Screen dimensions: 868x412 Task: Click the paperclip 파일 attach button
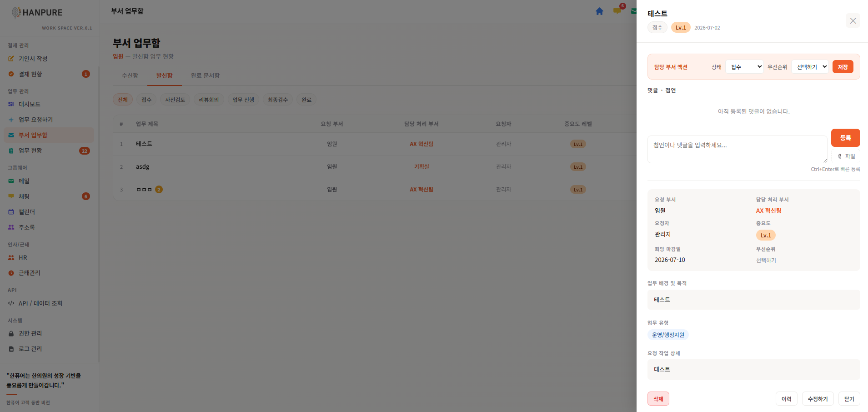coord(846,156)
